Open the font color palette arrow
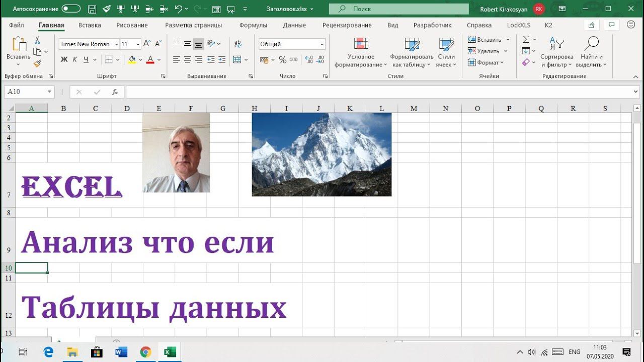 pyautogui.click(x=159, y=60)
